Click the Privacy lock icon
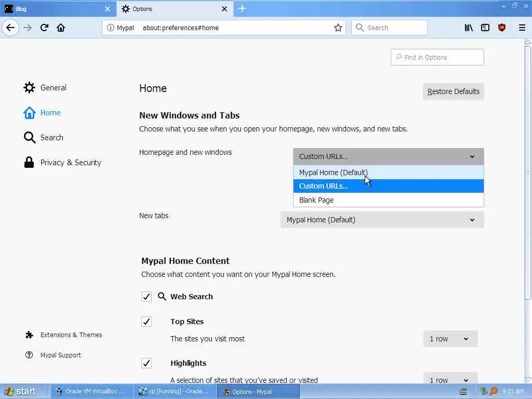 (x=29, y=163)
